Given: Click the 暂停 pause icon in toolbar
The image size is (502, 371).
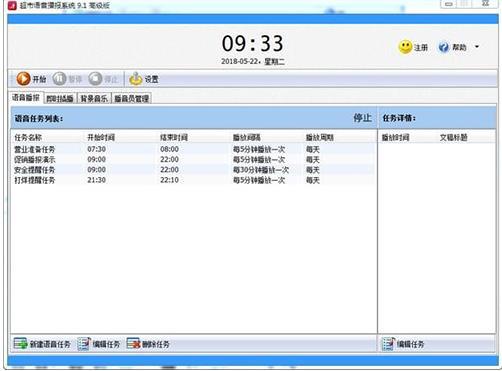Looking at the screenshot, I should tap(60, 79).
